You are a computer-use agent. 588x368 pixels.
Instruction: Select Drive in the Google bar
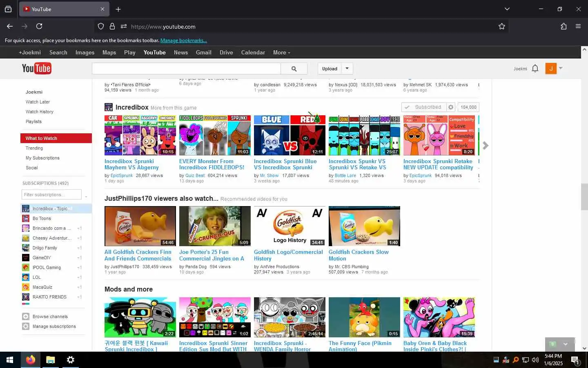(x=226, y=52)
